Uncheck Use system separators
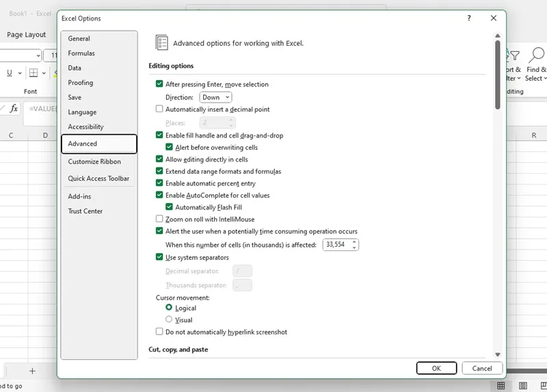 pyautogui.click(x=159, y=257)
